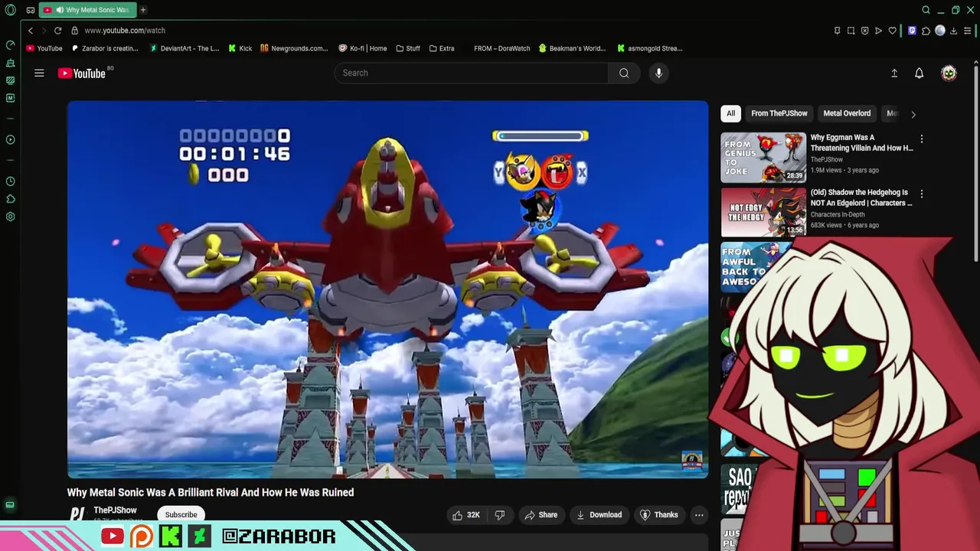Screen dimensions: 980x551
Task: Expand the Stuff bookmarks folder
Action: click(x=408, y=48)
